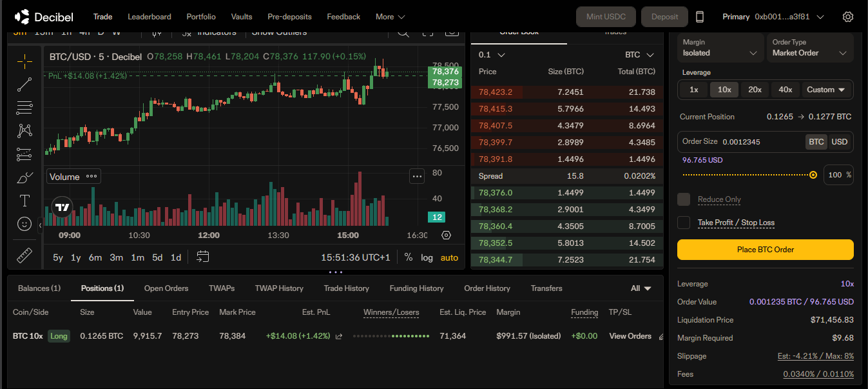
Task: Select the ruler measure tool
Action: point(24,255)
